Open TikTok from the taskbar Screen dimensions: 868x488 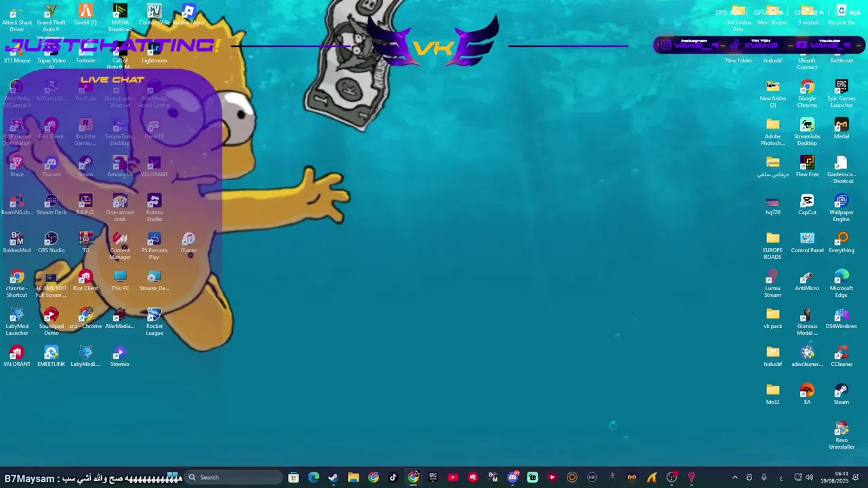point(393,477)
